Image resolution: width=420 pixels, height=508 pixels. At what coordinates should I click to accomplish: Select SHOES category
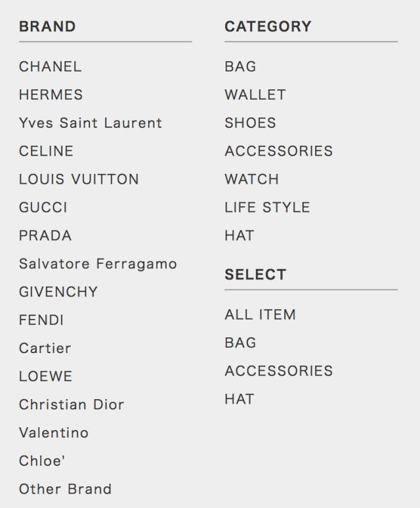(250, 123)
